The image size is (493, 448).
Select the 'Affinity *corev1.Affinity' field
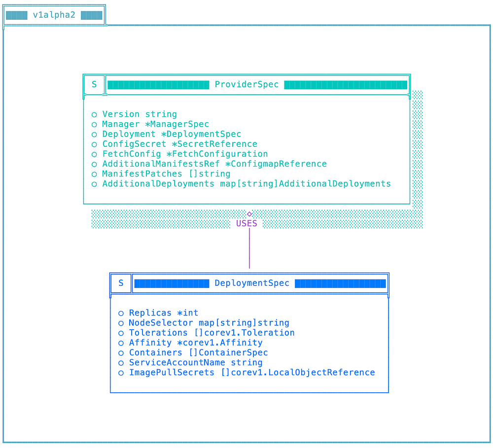click(196, 343)
